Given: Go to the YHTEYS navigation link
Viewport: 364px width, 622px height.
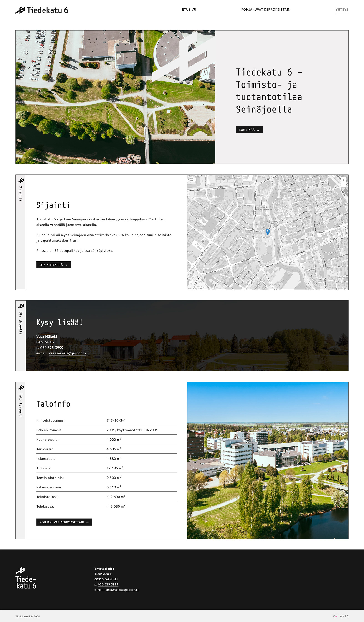Looking at the screenshot, I should 341,10.
